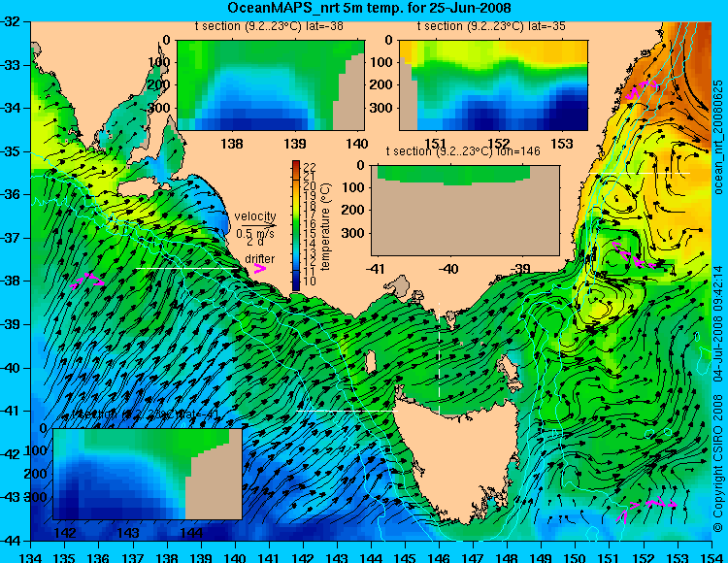Click the vertical temperature color bar
Screen dimensions: 728x563
click(x=296, y=225)
